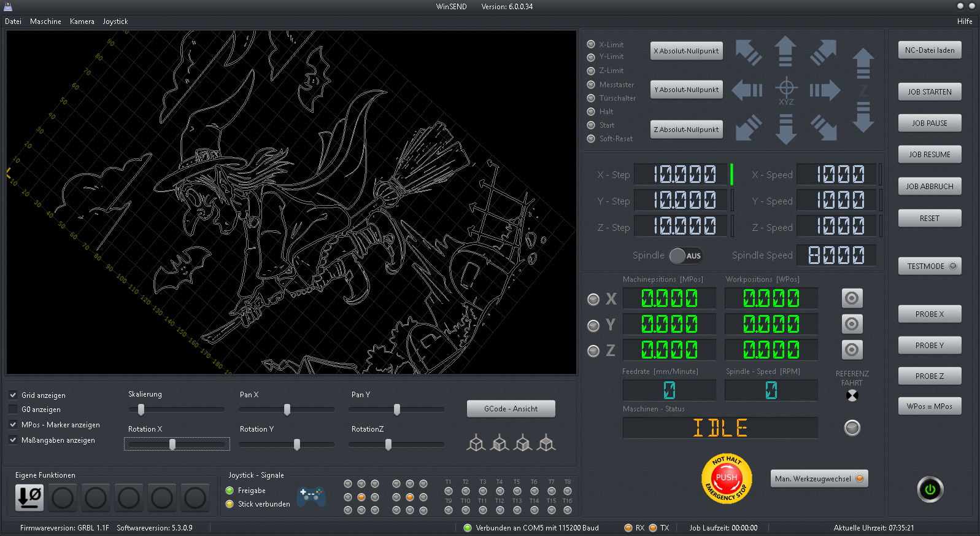Viewport: 980px width, 536px height.
Task: Click the first custom function zero icon
Action: pyautogui.click(x=29, y=497)
